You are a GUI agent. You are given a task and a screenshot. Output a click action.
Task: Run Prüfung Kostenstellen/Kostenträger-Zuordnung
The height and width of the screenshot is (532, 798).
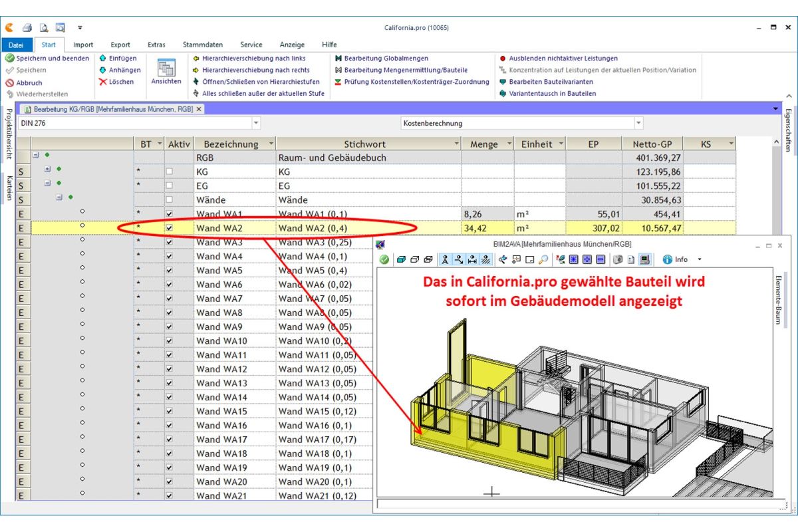click(412, 82)
